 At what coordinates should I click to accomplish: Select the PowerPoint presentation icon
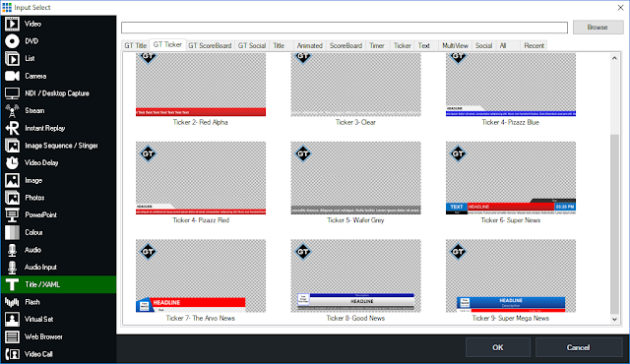coord(12,215)
